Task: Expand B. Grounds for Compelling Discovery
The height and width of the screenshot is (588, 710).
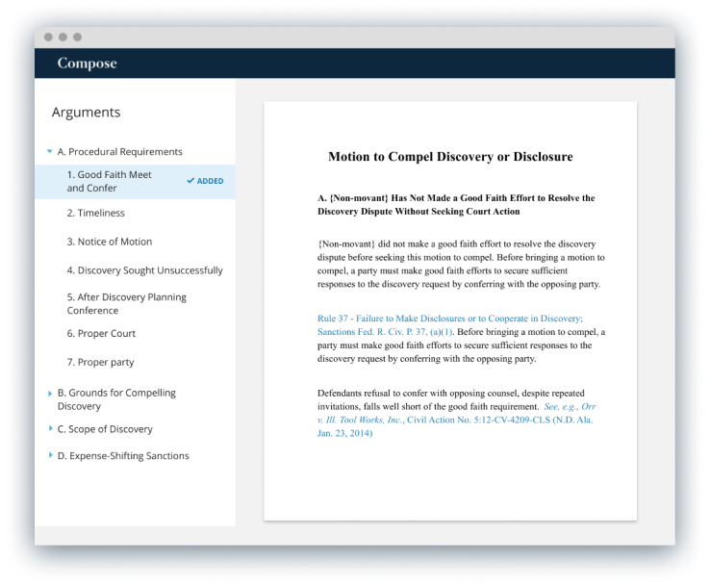Action: coord(50,393)
